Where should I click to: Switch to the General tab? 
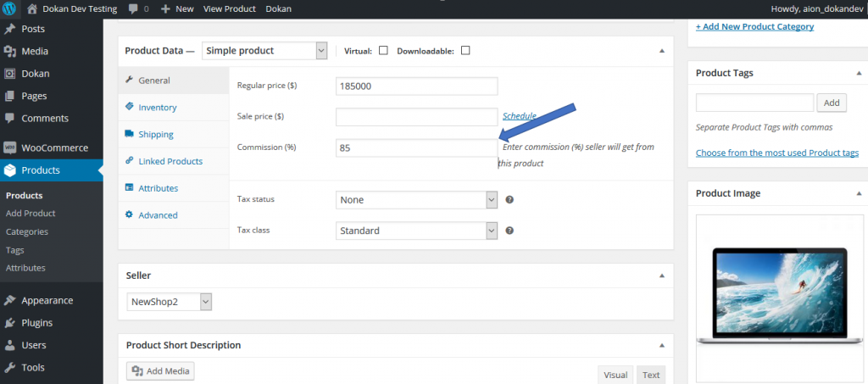[173, 81]
